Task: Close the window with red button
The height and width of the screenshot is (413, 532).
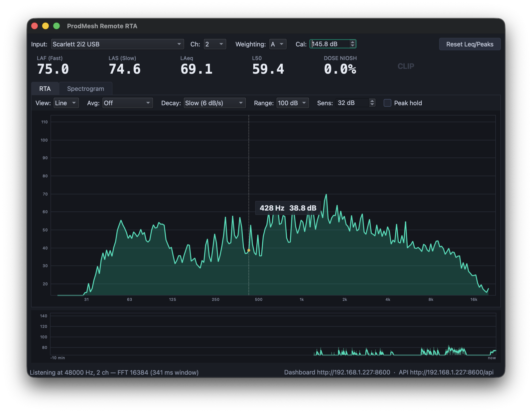Action: pyautogui.click(x=35, y=26)
